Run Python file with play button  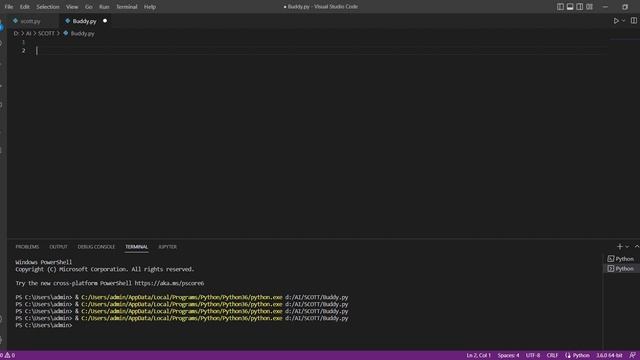pyautogui.click(x=616, y=21)
